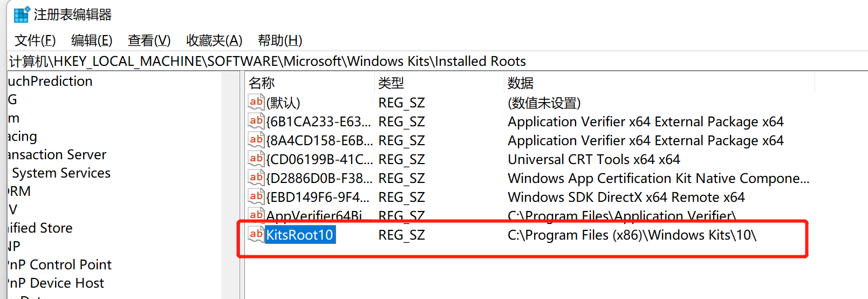Select the ansaction Server tree key
This screenshot has width=868, height=299.
(57, 154)
